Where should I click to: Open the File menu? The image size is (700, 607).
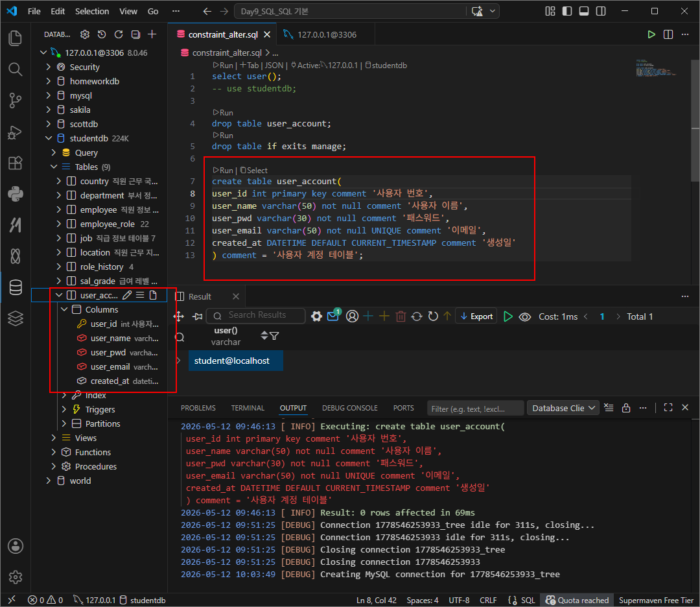(x=34, y=11)
